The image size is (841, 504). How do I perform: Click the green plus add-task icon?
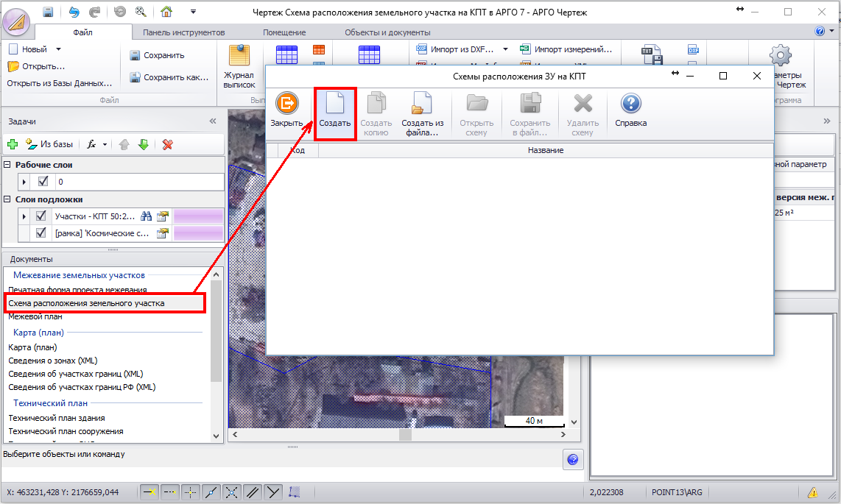pyautogui.click(x=12, y=144)
